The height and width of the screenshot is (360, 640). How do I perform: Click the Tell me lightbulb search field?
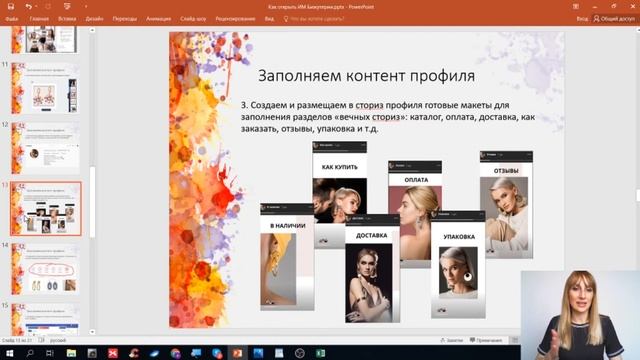point(314,19)
